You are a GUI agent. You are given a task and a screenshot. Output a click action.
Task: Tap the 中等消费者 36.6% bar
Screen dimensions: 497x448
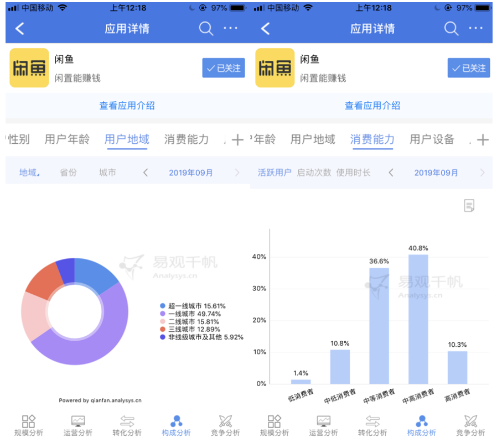click(379, 326)
